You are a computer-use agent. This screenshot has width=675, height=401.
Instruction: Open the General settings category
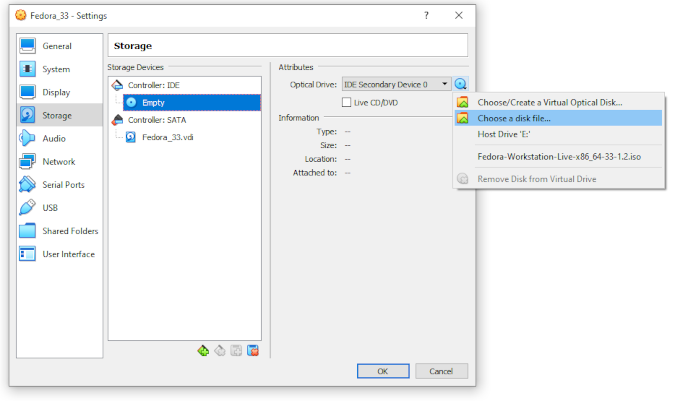[56, 46]
